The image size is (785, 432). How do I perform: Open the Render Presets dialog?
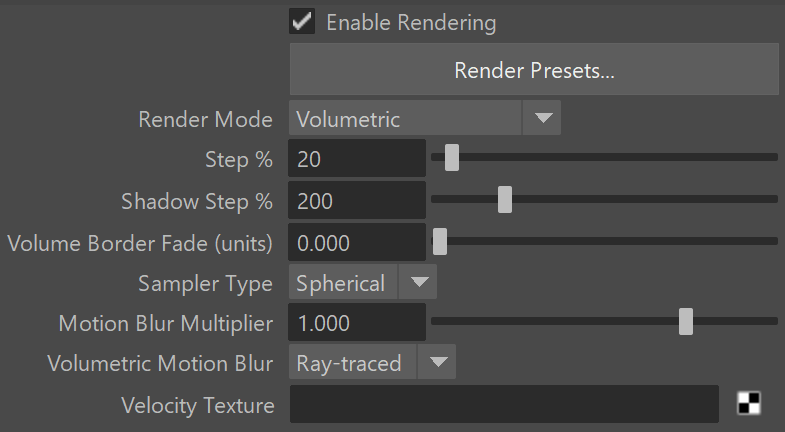tap(534, 69)
